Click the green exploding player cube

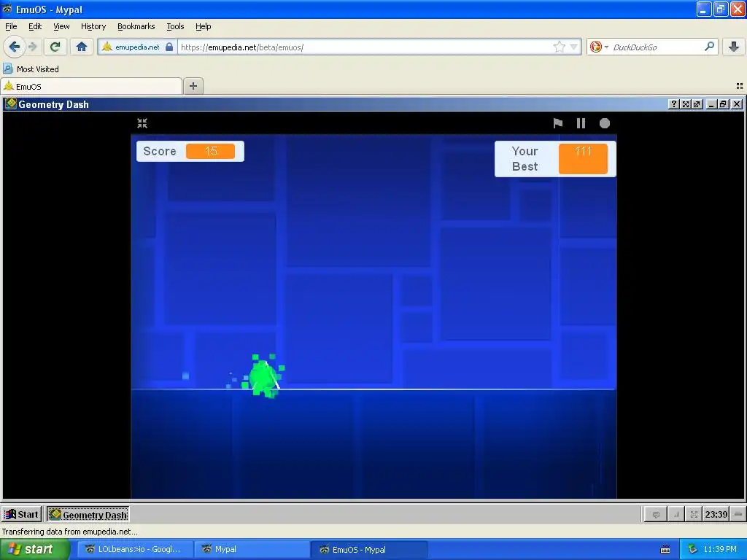(263, 376)
